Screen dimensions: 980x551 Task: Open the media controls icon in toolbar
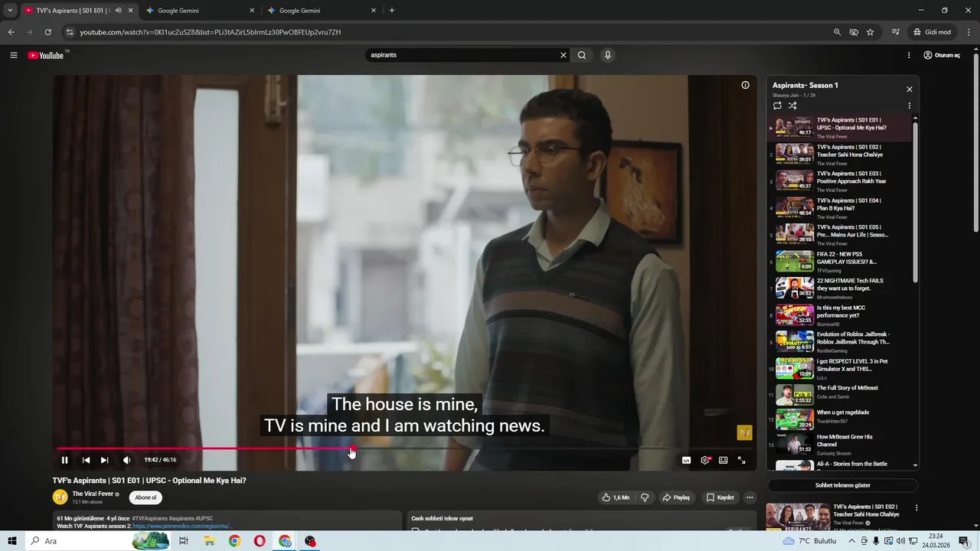pyautogui.click(x=895, y=32)
